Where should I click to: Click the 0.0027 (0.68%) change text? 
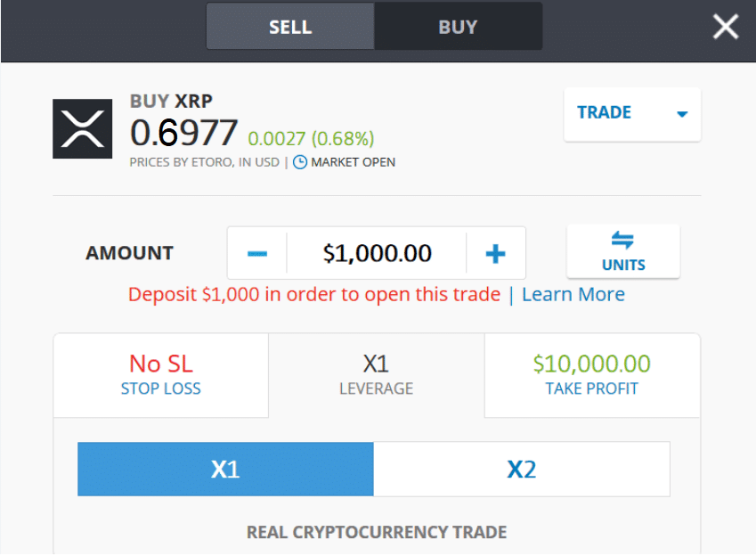click(311, 138)
